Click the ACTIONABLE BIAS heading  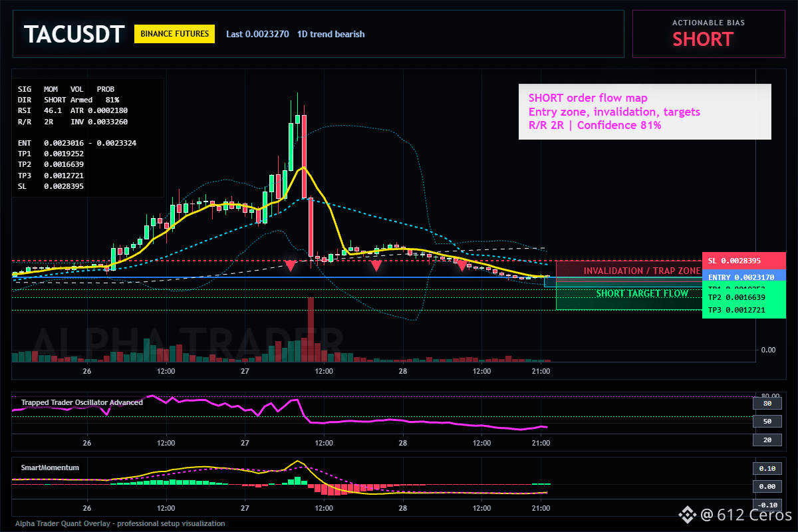(x=708, y=23)
